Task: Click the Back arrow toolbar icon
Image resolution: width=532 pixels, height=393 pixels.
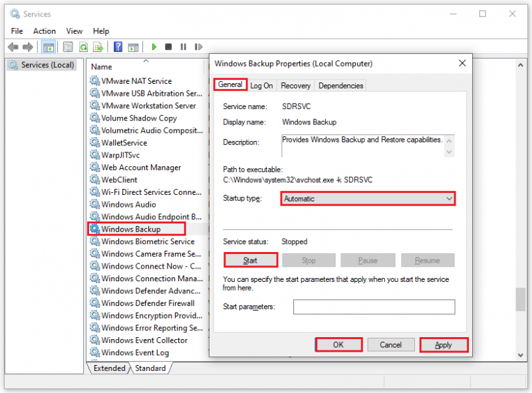Action: pyautogui.click(x=13, y=47)
